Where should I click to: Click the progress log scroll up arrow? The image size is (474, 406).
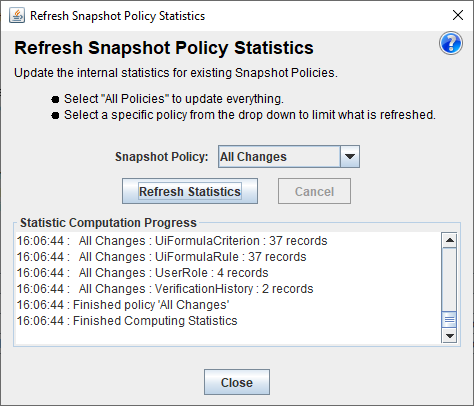[450, 240]
